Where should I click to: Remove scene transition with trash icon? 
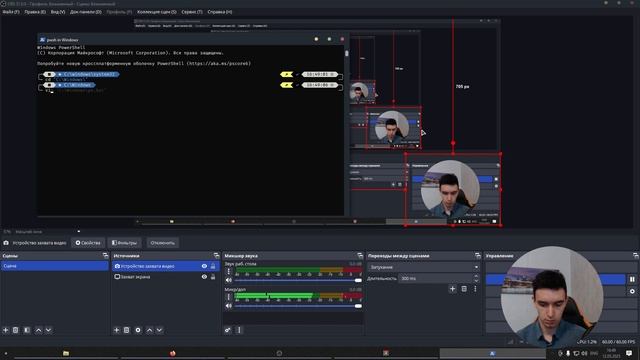point(464,289)
